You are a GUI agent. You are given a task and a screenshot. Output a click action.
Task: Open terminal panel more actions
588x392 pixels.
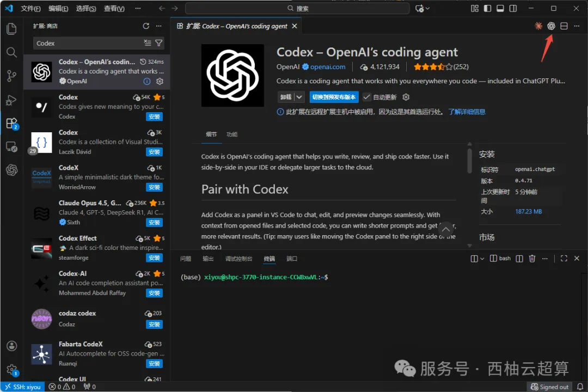click(545, 259)
